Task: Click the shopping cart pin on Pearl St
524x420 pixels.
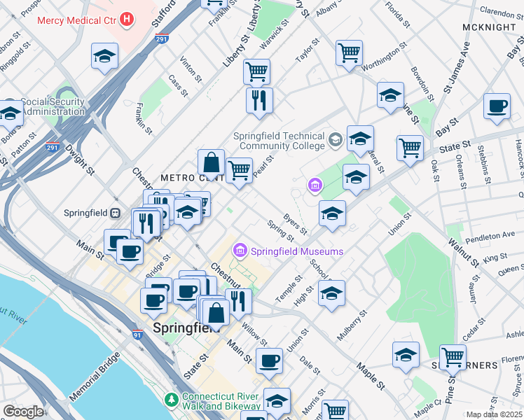Action: tap(240, 170)
